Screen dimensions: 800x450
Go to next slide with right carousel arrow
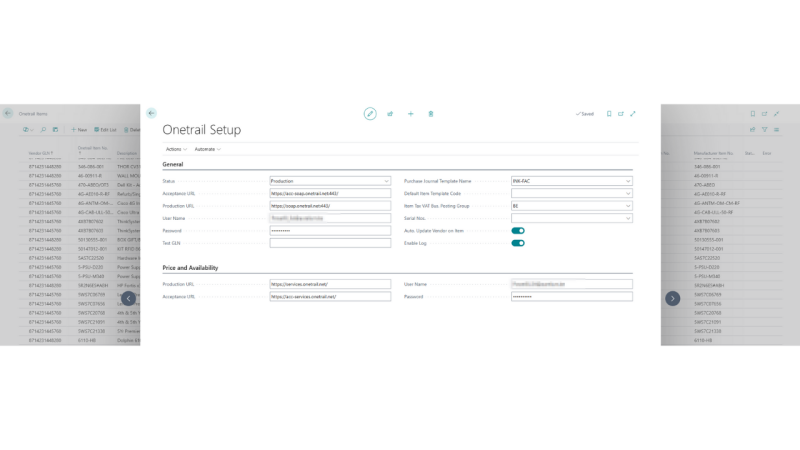click(672, 298)
